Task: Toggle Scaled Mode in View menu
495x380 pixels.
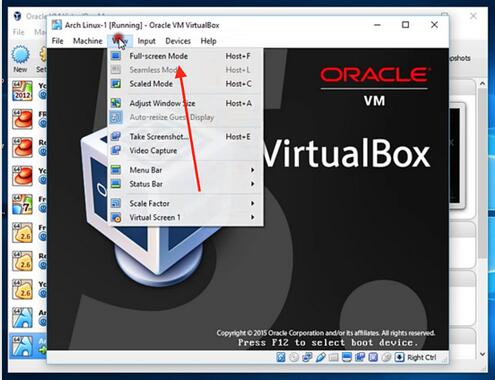Action: 186,84
